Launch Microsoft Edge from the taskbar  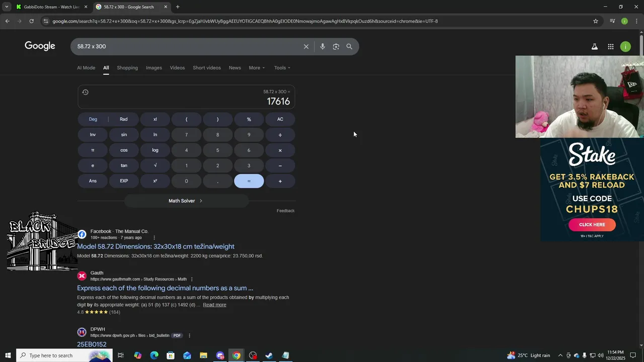click(x=154, y=355)
